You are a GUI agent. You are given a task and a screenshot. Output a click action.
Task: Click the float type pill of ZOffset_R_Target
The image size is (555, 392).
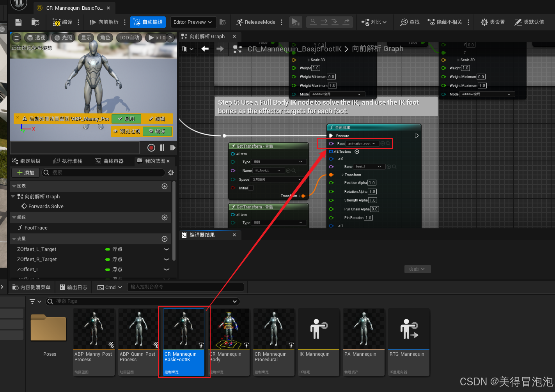[x=108, y=260]
